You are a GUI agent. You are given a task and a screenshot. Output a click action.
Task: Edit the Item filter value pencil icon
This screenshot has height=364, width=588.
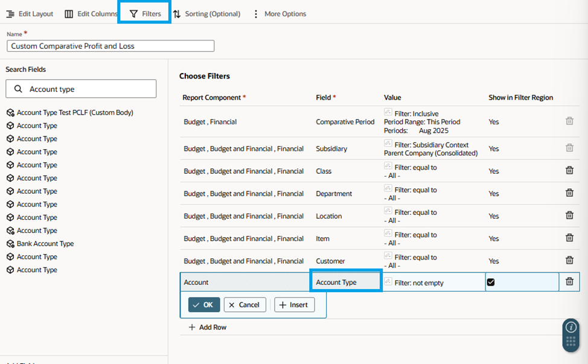tap(388, 233)
